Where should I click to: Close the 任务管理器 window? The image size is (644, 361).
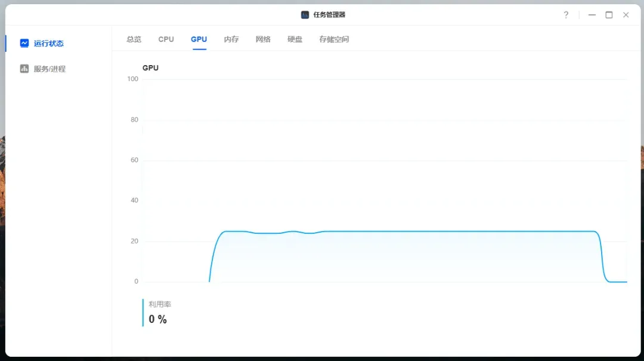(626, 15)
